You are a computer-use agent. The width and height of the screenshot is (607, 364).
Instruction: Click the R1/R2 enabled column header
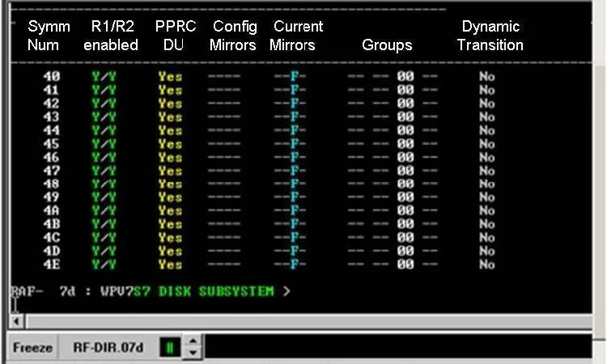click(x=111, y=36)
